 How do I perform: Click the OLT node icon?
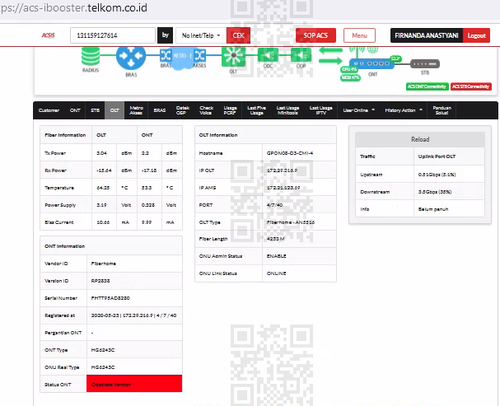(x=233, y=56)
